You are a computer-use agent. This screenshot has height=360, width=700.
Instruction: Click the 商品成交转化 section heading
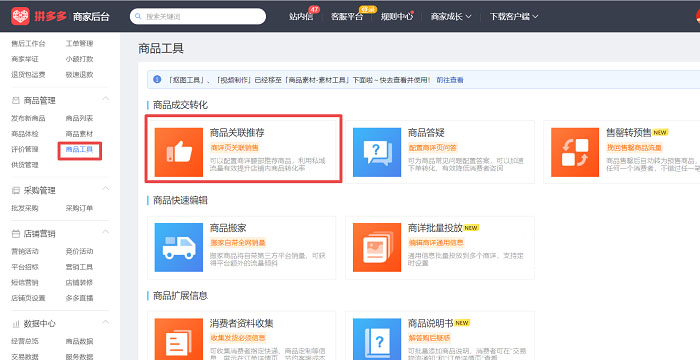[180, 105]
